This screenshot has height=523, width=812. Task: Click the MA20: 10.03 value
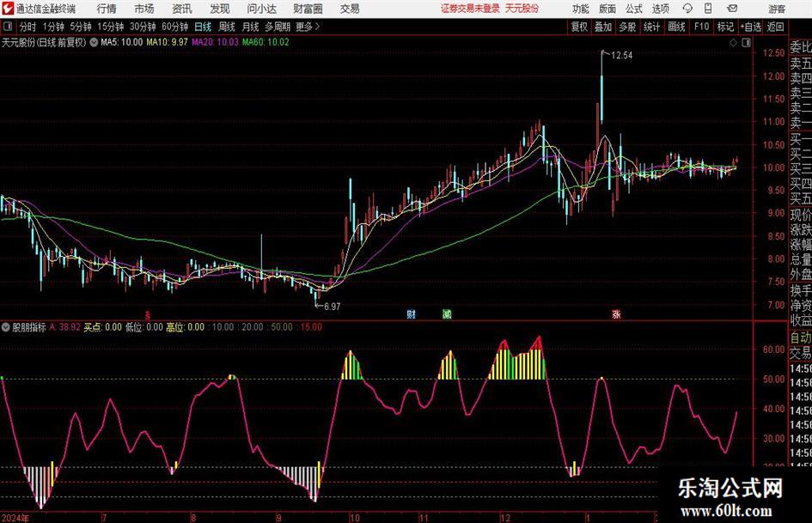click(215, 42)
